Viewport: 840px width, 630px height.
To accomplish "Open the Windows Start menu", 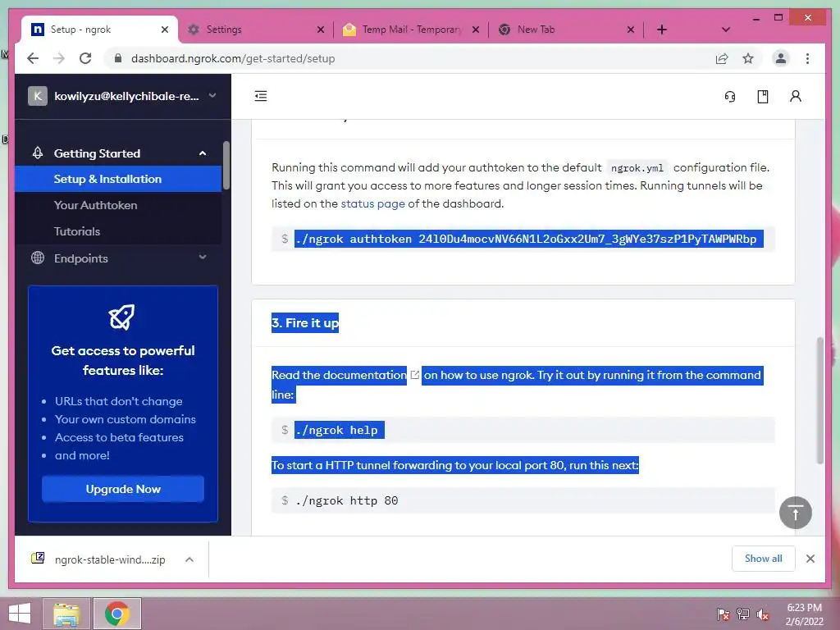I will pos(20,614).
